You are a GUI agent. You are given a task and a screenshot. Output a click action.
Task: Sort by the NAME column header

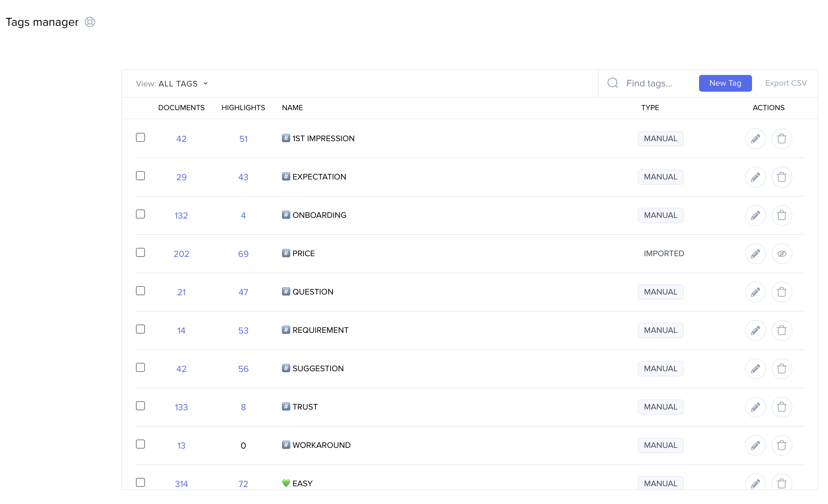pos(292,108)
